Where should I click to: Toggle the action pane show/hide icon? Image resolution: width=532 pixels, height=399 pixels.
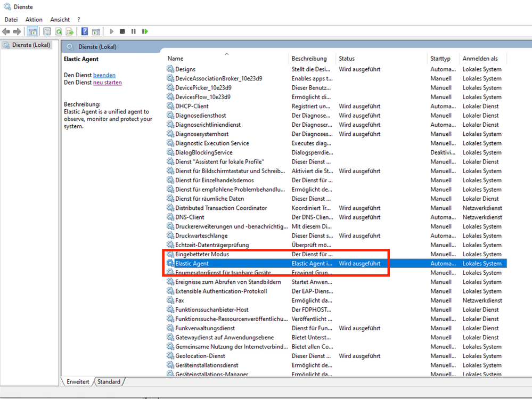(96, 31)
